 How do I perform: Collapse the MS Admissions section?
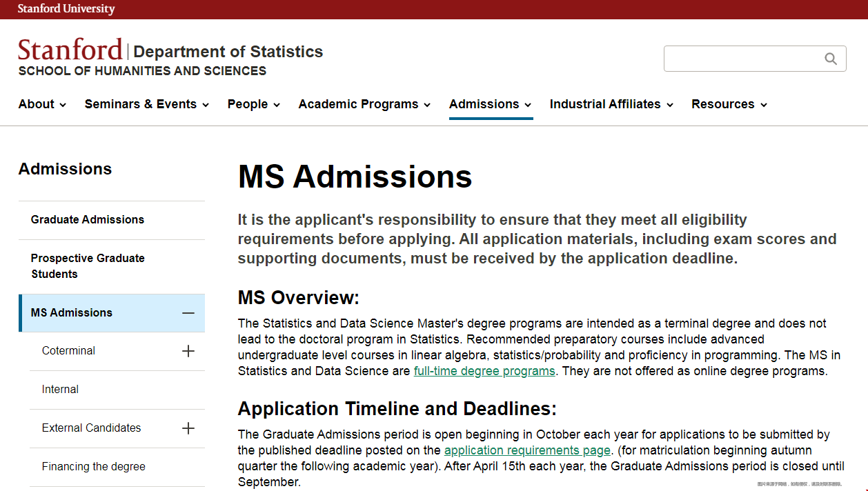188,313
